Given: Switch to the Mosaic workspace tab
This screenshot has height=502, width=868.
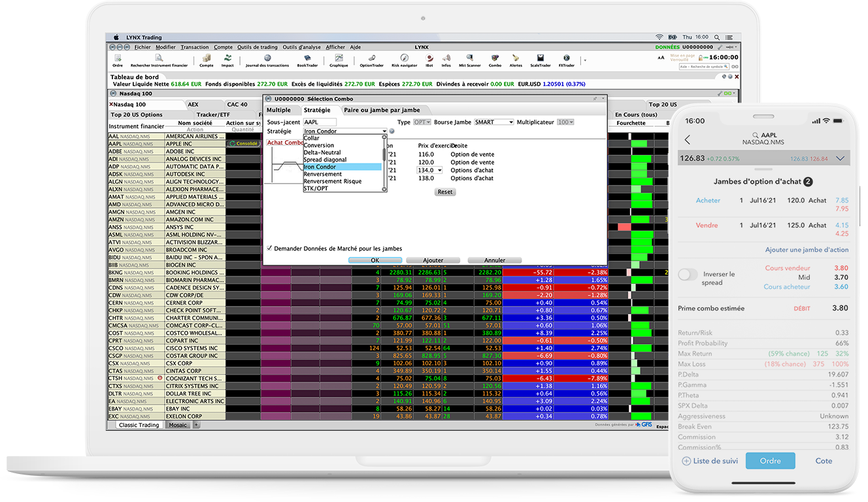Looking at the screenshot, I should (x=177, y=425).
